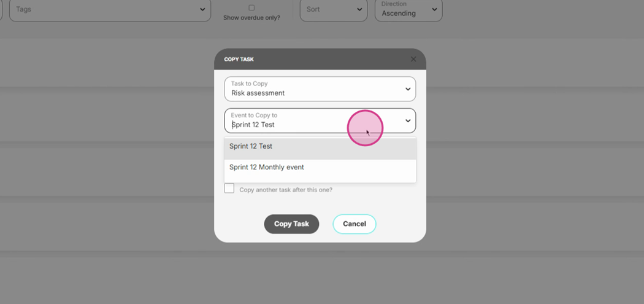Screen dimensions: 644x304
Task: Click the 'Show overdue only?' label text
Action: coord(251,18)
